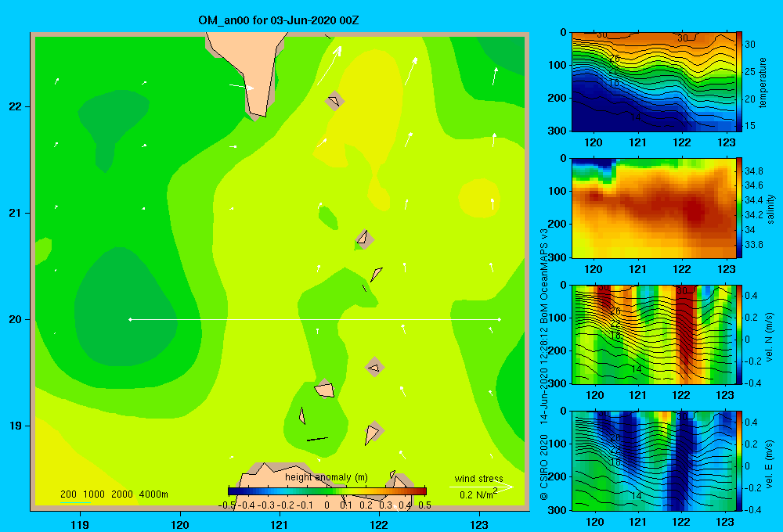This screenshot has width=783, height=532.
Task: Click longitude label 120 on the main map
Action: pyautogui.click(x=180, y=524)
